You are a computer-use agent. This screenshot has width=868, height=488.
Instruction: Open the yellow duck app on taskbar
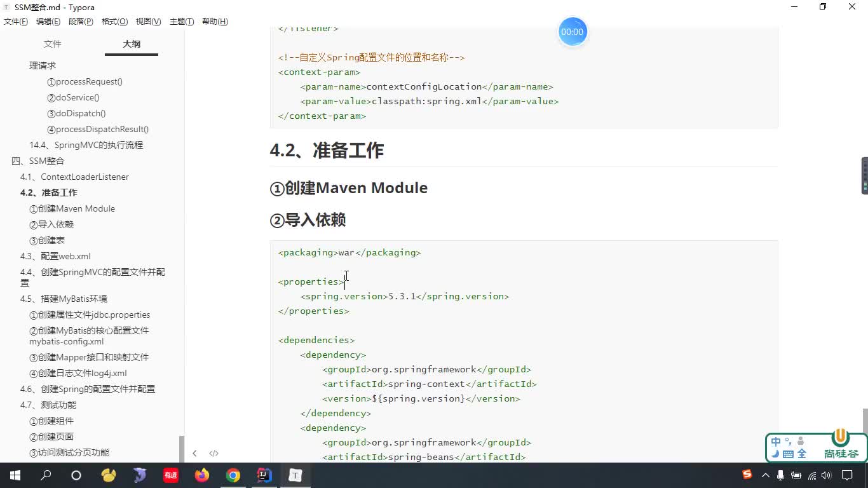click(109, 475)
